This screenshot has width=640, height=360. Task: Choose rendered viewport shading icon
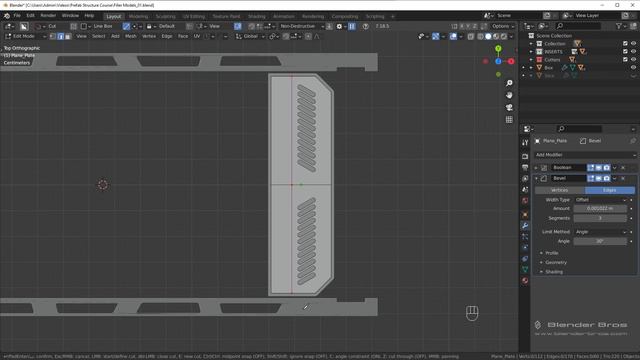click(504, 36)
